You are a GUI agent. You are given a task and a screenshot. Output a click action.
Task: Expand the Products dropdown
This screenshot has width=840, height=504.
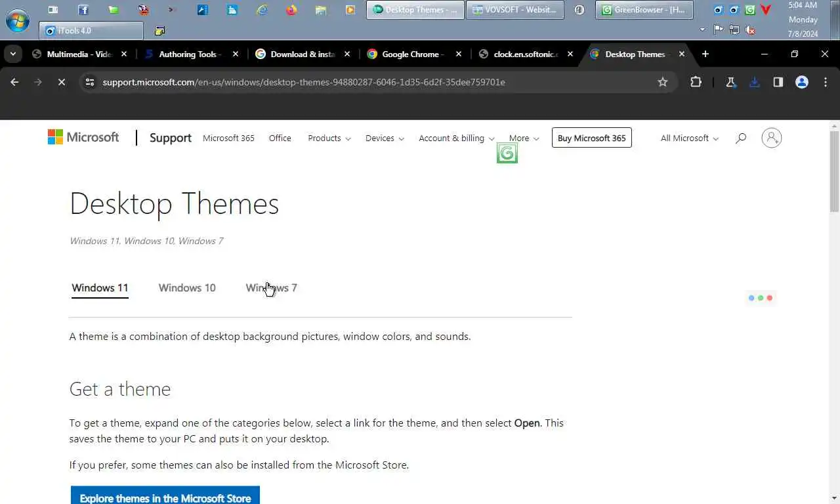point(329,138)
